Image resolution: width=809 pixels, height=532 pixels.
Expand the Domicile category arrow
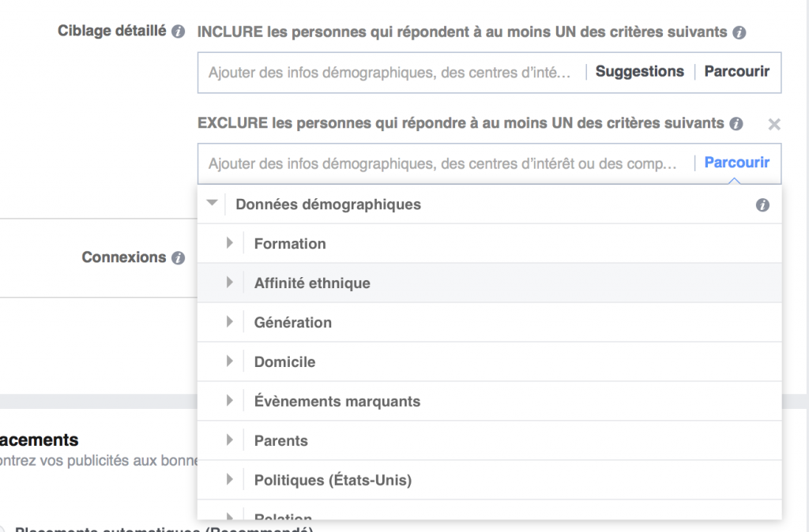tap(230, 362)
